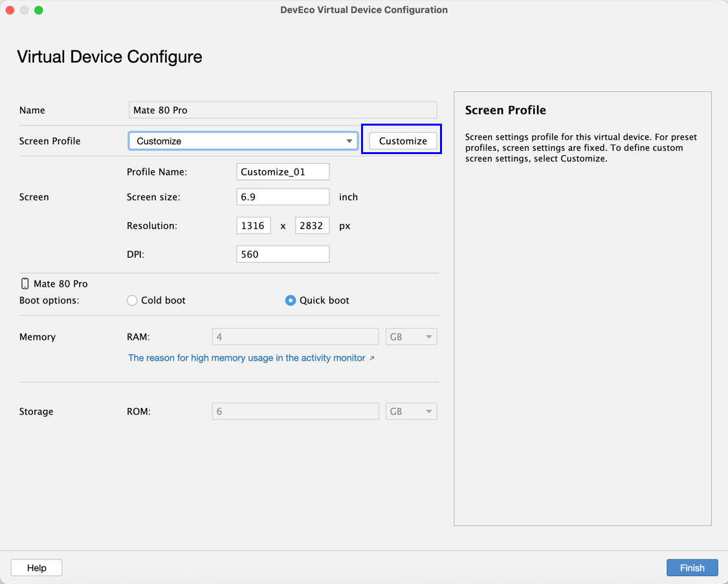Open Help for device configuration

(36, 568)
